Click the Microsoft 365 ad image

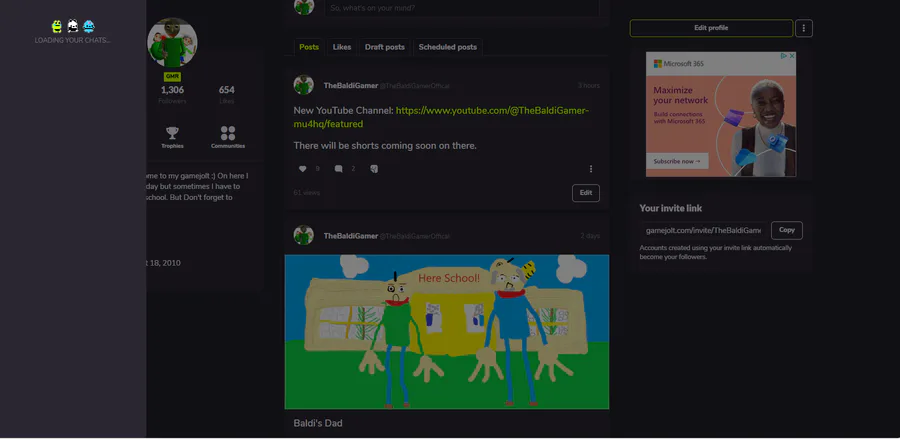pos(721,114)
